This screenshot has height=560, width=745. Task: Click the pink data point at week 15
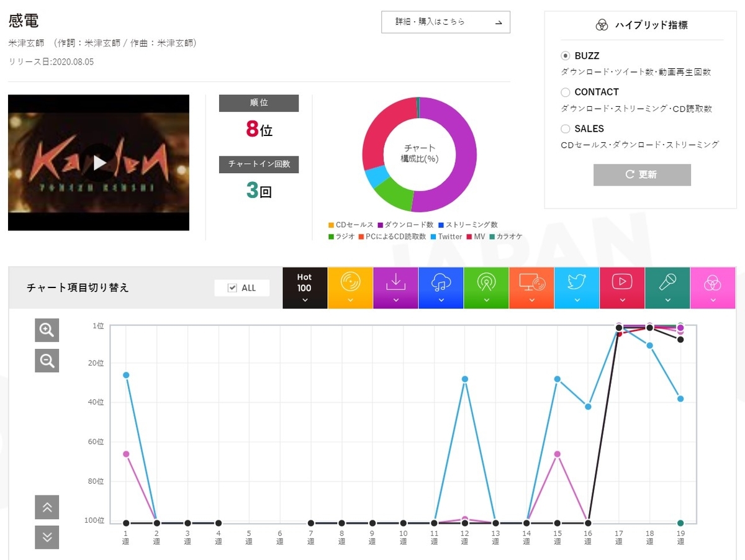click(557, 454)
